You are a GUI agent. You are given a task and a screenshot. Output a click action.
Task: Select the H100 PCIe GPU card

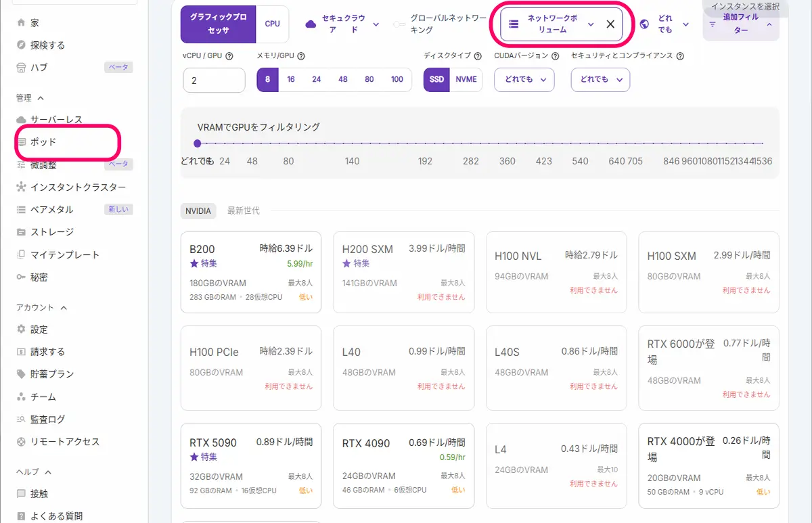point(251,368)
